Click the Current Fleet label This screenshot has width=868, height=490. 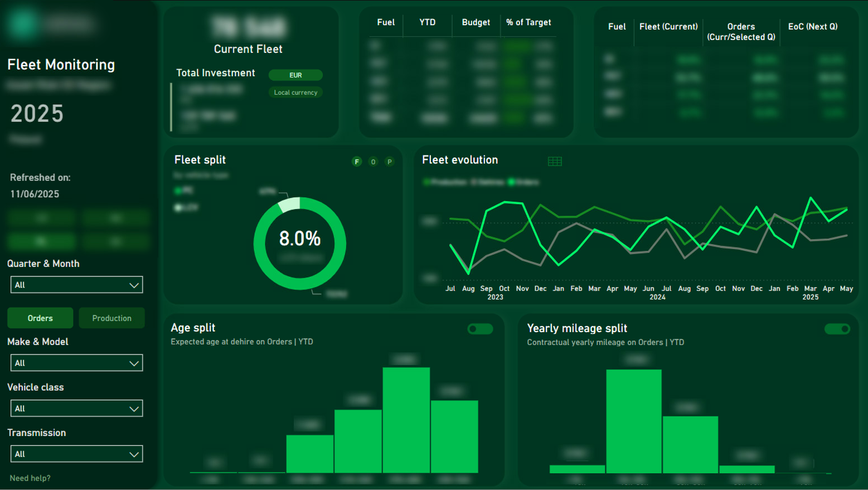point(248,49)
